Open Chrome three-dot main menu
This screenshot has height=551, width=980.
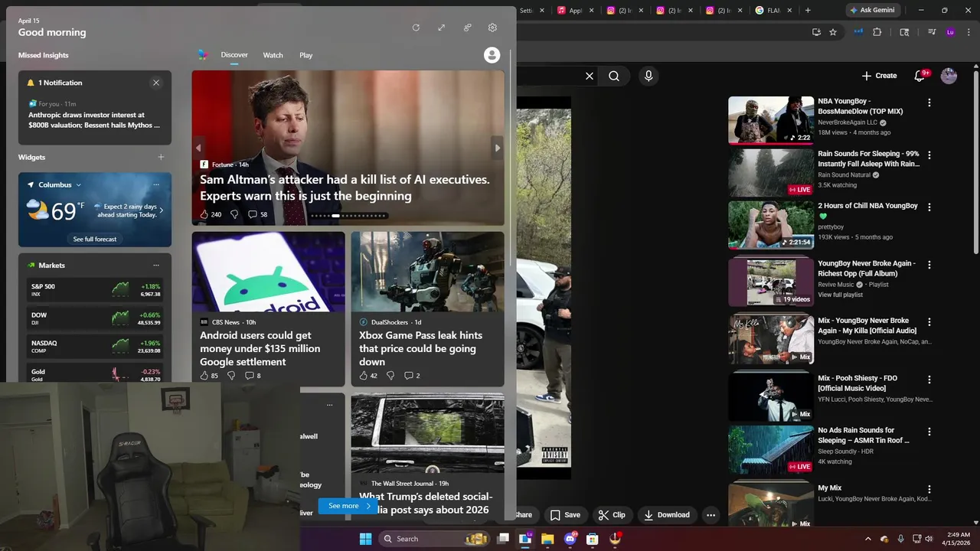point(967,32)
